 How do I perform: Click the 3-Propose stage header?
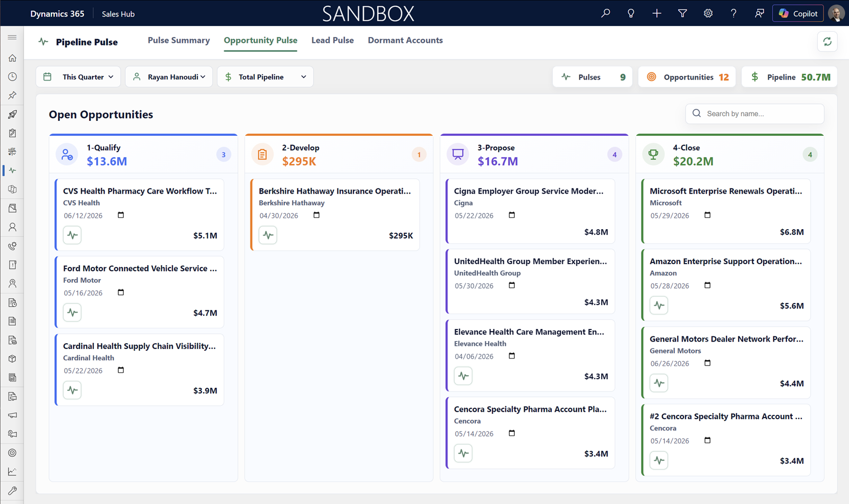[x=534, y=154]
